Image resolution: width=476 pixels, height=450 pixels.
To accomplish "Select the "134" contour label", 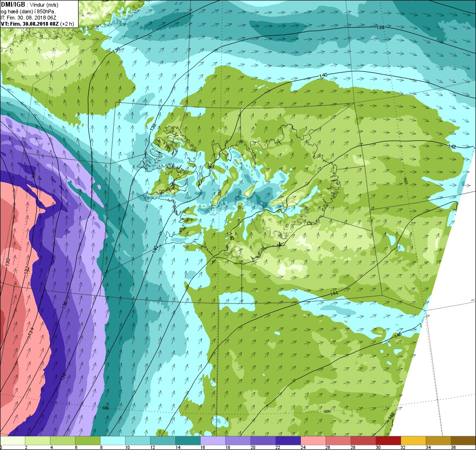I will pyautogui.click(x=31, y=331).
